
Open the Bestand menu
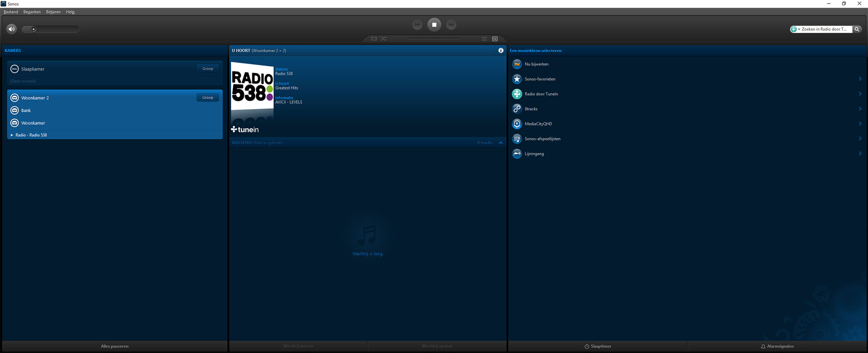pyautogui.click(x=11, y=12)
